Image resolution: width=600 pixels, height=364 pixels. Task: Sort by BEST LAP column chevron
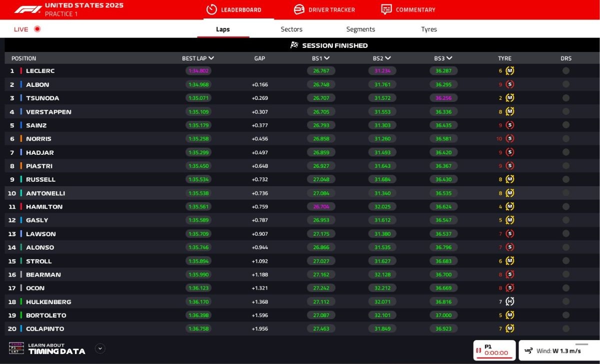click(211, 58)
